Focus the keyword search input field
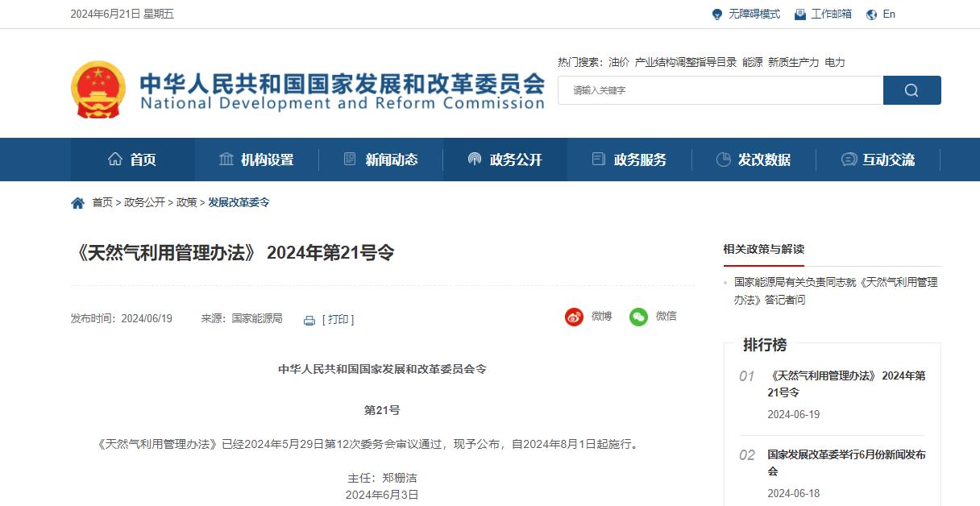The image size is (980, 506). click(x=720, y=90)
